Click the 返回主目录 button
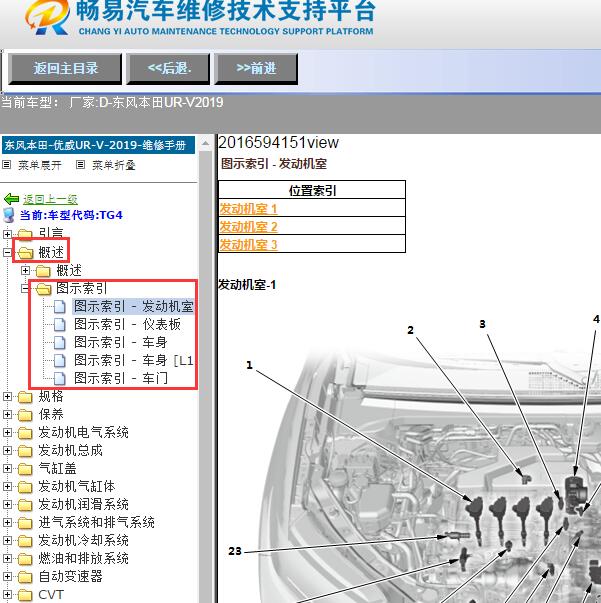This screenshot has height=603, width=601. pos(65,69)
